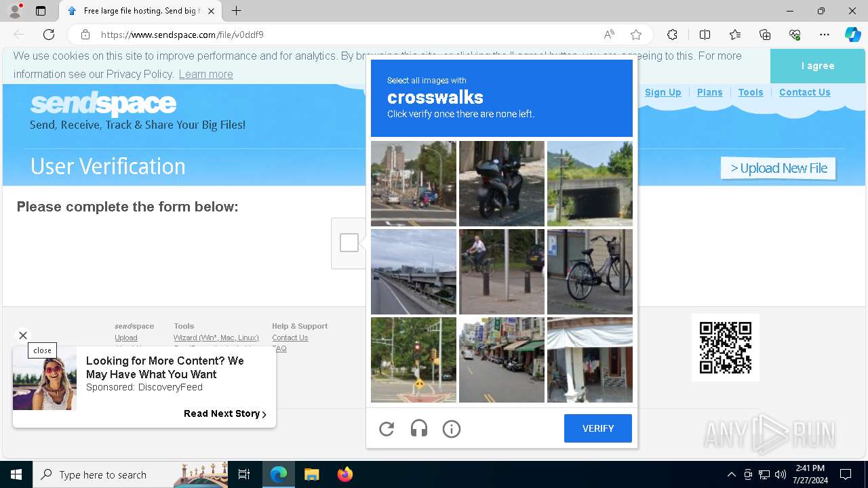Accept cookies with I agree button
The width and height of the screenshot is (868, 488).
click(x=818, y=66)
